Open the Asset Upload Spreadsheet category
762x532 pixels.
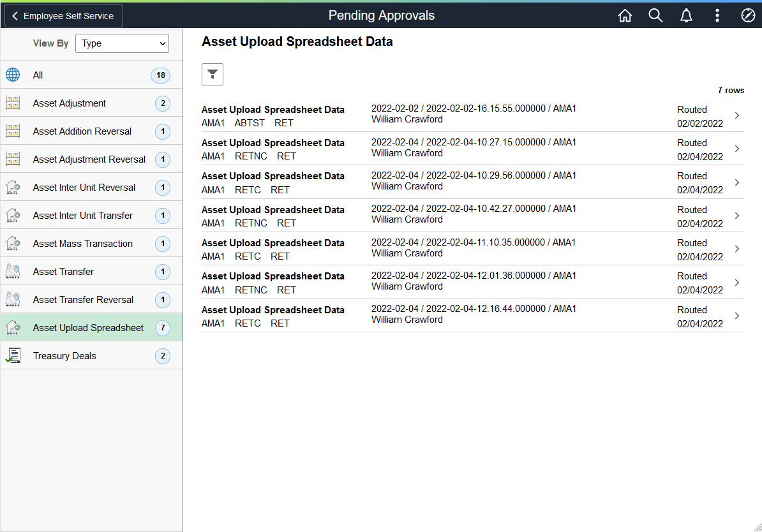click(87, 327)
